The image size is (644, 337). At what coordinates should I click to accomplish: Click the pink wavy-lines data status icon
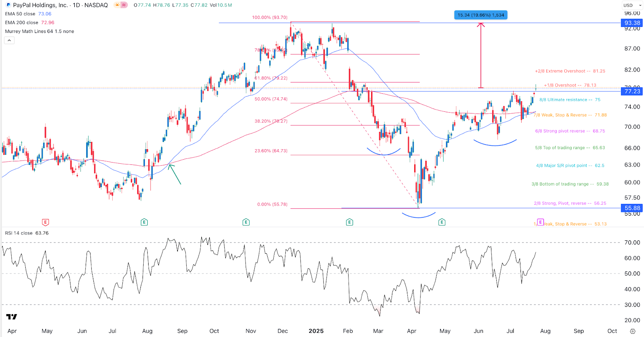click(124, 5)
